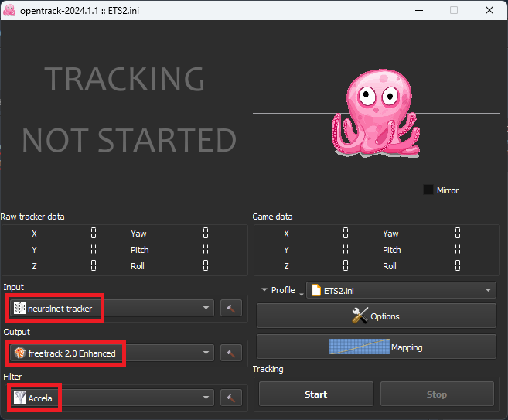The width and height of the screenshot is (508, 420).
Task: Click the Game data Roll value
Action: (x=458, y=265)
